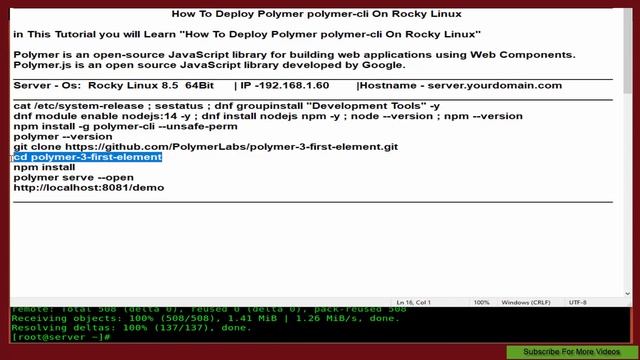Click the 'polymer --version' line

click(63, 137)
